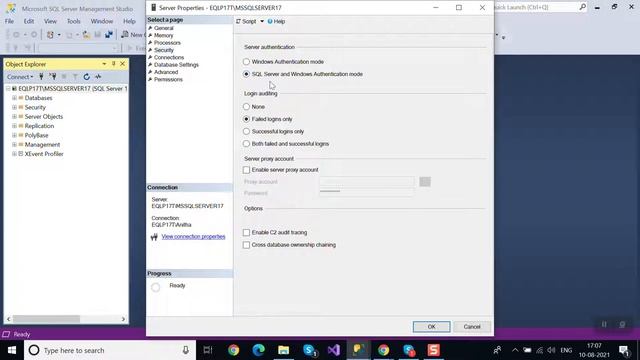Expand the Replication node
This screenshot has height=360, width=640.
pyautogui.click(x=14, y=126)
